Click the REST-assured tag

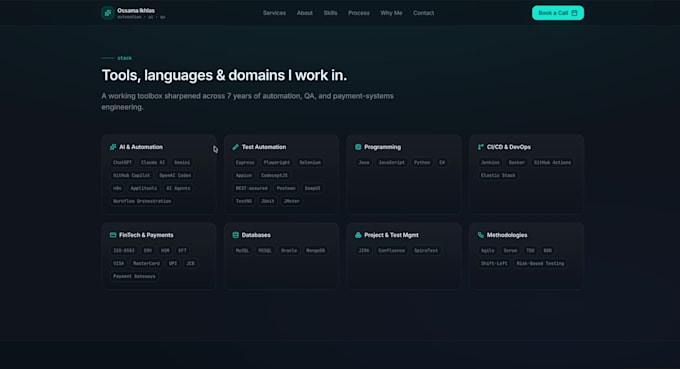[252, 189]
